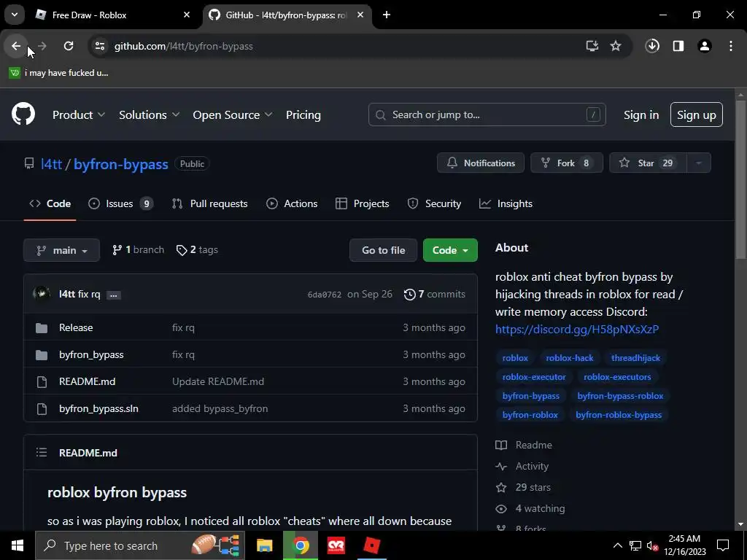Open the README outline list icon
747x560 pixels.
click(x=42, y=452)
